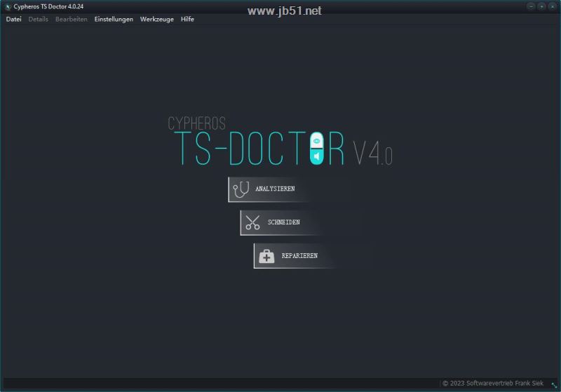Minimize the TS Doctor window
Viewport: 561px width, 392px height.
pos(531,6)
